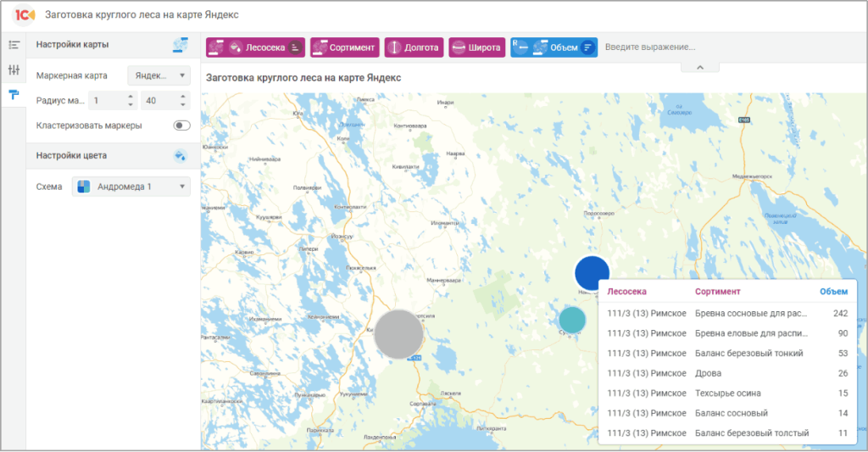Toggle Кластеризовать маркеры switch
The height and width of the screenshot is (452, 868).
[181, 126]
